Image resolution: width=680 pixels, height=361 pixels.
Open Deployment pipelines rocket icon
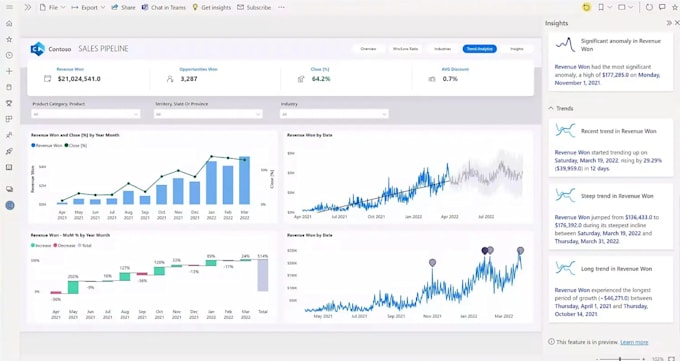(x=9, y=151)
